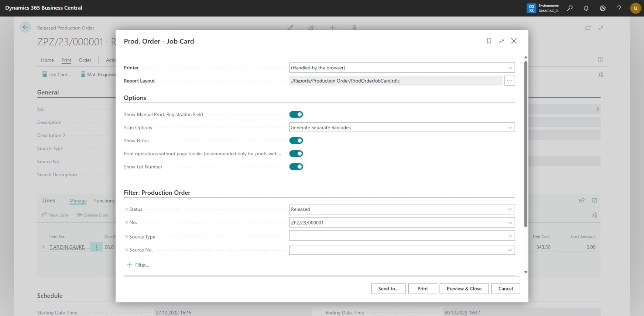Click the Job Card... action
This screenshot has height=316, width=644.
click(56, 74)
